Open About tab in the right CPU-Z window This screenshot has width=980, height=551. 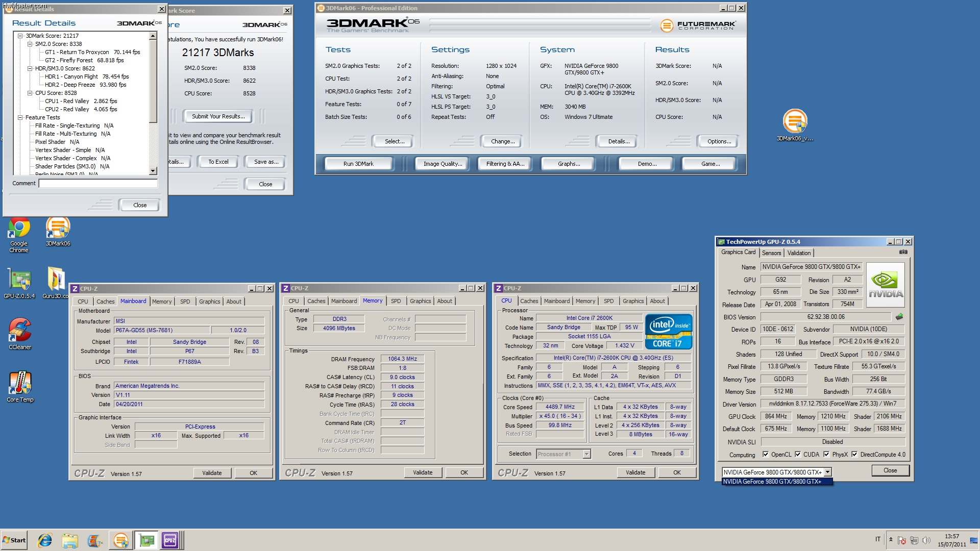[x=657, y=301]
